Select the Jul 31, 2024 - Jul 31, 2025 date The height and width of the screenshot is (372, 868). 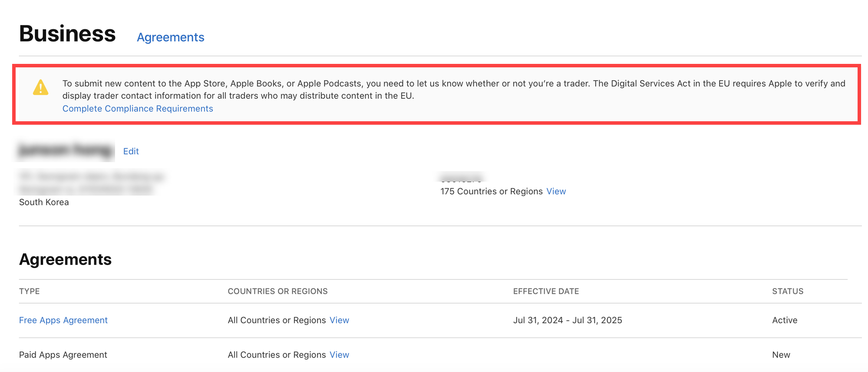[x=568, y=320]
